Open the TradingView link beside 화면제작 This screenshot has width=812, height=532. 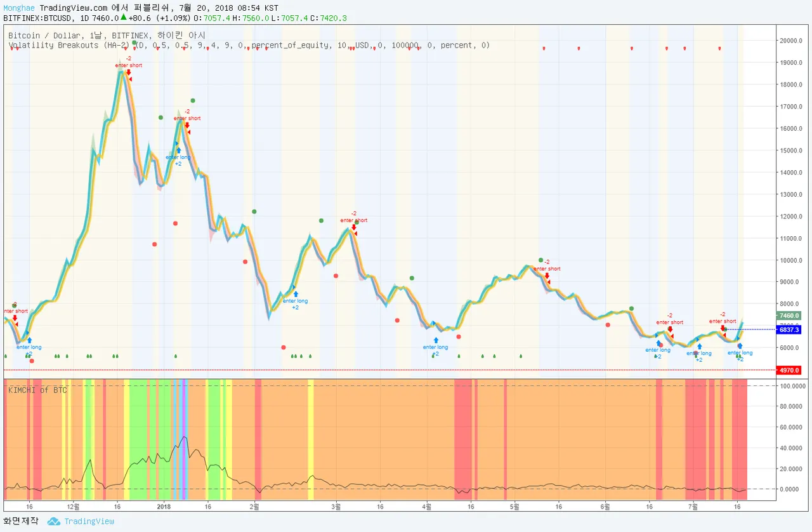click(x=89, y=521)
